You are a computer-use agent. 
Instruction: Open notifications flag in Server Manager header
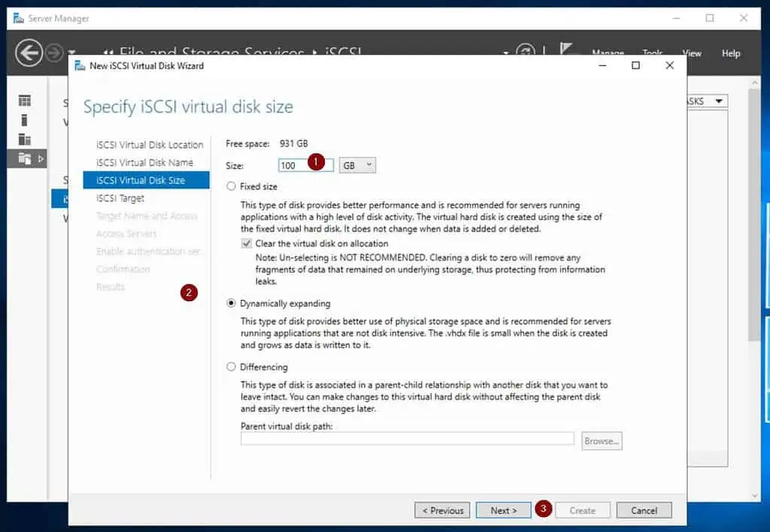[567, 48]
